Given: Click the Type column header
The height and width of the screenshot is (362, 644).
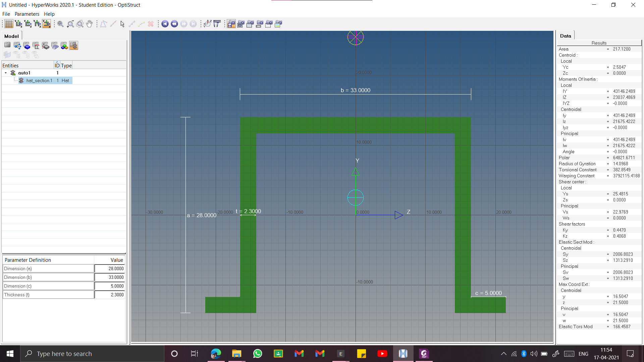Looking at the screenshot, I should (66, 65).
